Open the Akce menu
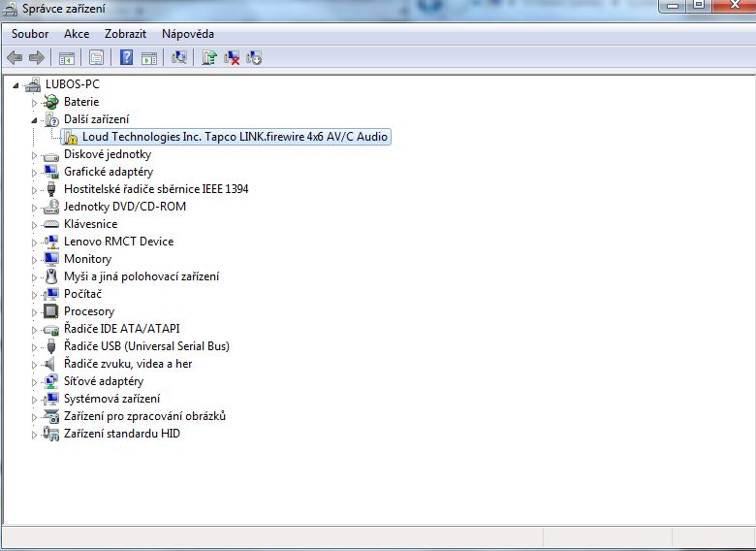The height and width of the screenshot is (551, 756). pos(77,34)
